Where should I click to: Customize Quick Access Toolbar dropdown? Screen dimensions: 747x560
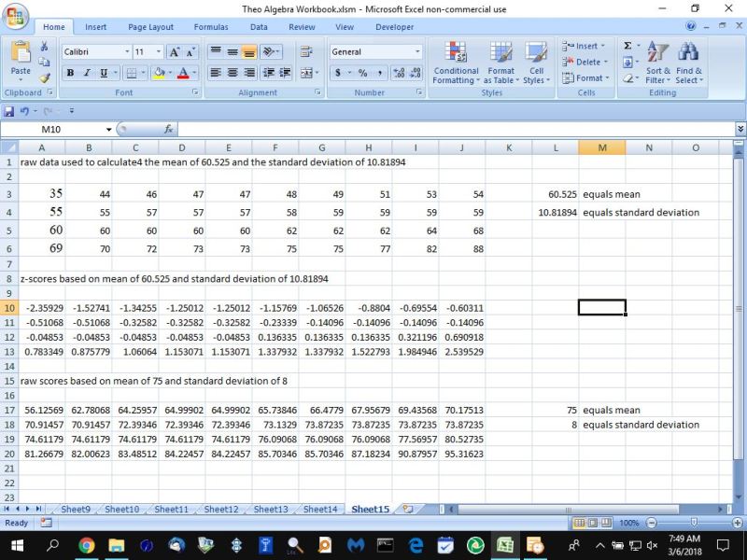tap(72, 111)
